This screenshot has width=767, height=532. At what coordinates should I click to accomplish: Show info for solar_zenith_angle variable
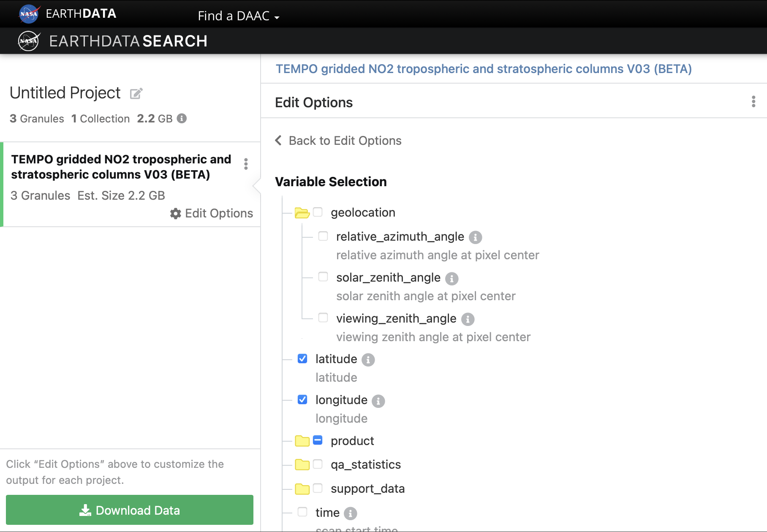coord(451,279)
